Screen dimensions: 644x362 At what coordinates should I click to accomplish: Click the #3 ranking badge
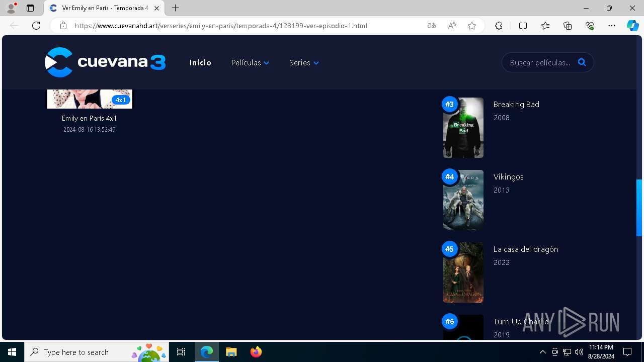click(450, 104)
